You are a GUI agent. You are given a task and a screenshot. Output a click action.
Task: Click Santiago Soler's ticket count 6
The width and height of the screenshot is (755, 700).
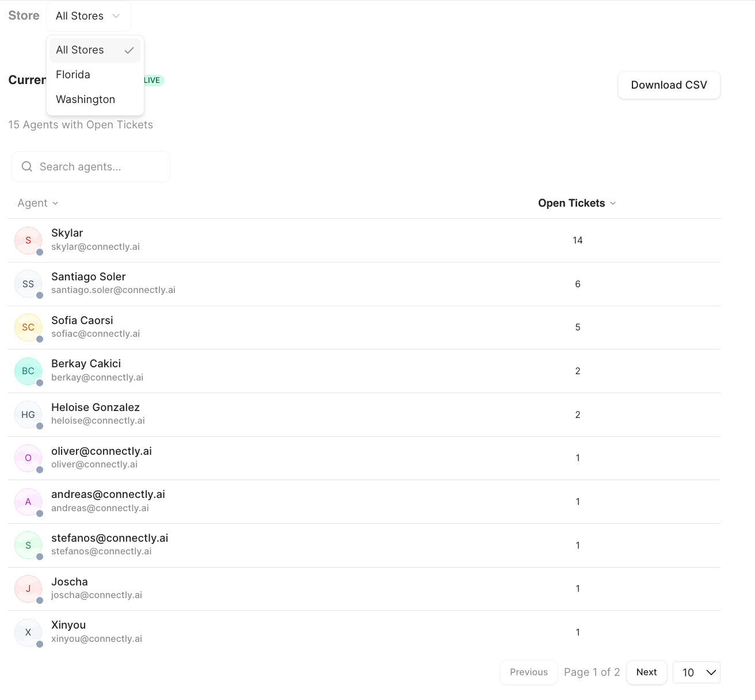pyautogui.click(x=578, y=284)
